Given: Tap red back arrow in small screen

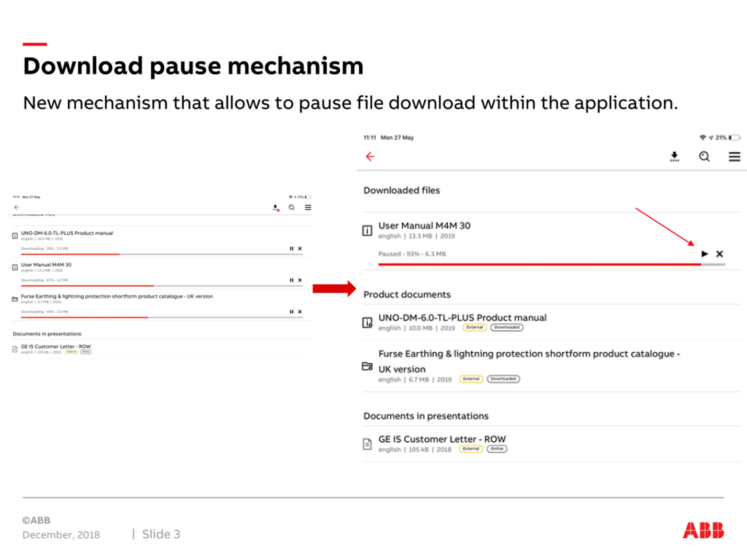Looking at the screenshot, I should (17, 207).
